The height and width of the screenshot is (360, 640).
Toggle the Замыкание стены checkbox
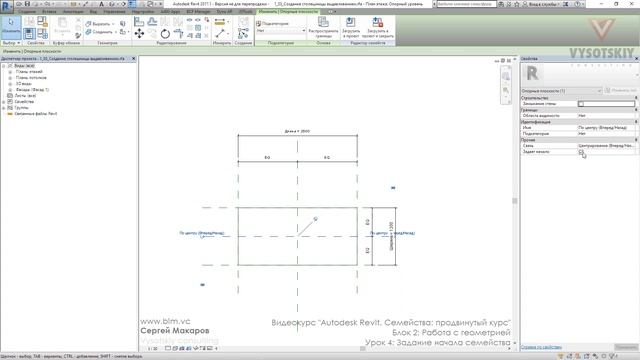(x=581, y=104)
